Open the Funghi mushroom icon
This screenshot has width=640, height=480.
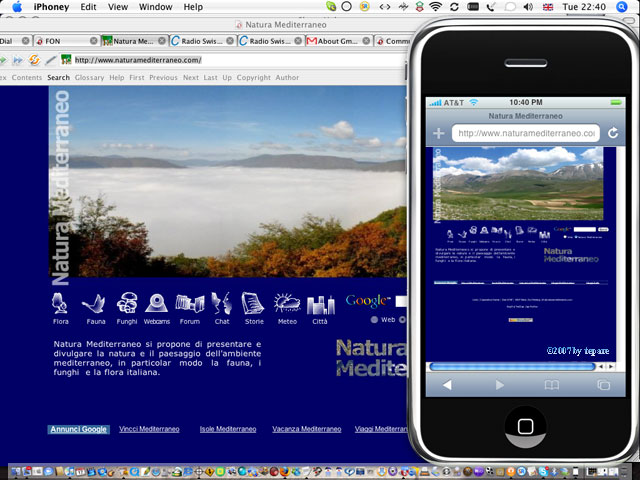(127, 303)
